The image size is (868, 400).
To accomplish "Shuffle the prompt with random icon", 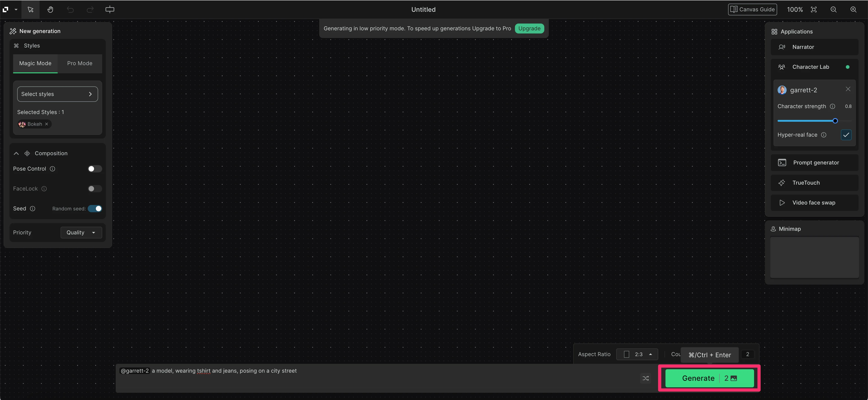I will [x=646, y=379].
